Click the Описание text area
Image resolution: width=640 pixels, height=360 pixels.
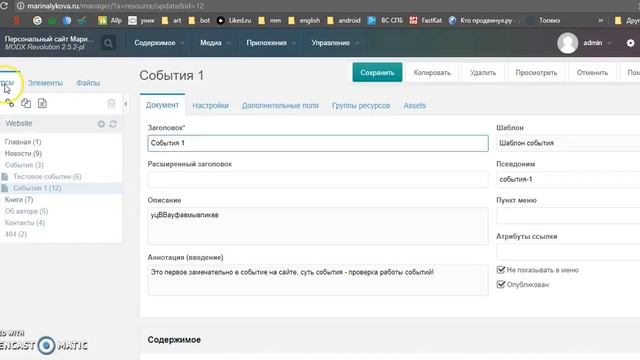tap(318, 226)
